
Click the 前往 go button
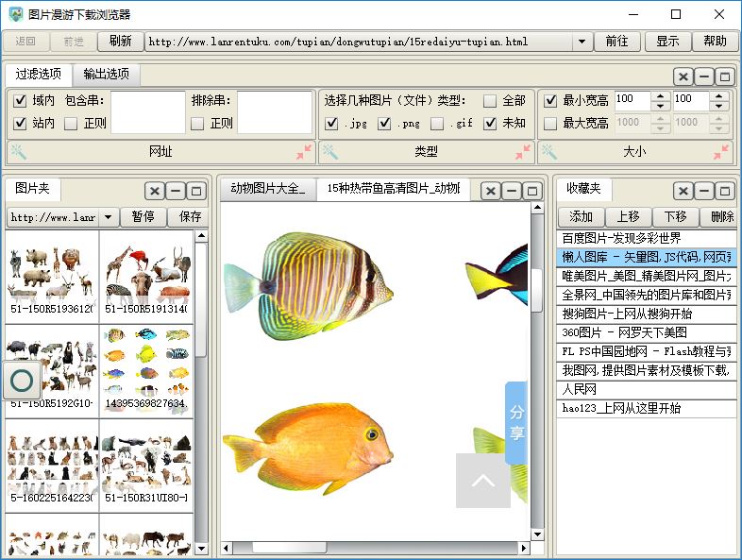pos(617,42)
